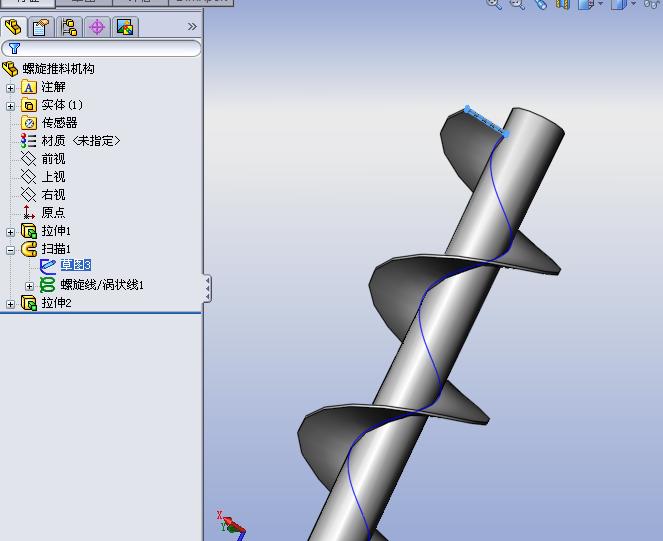
Task: Click the Hide/Show Items glasses icon
Action: tap(653, 4)
